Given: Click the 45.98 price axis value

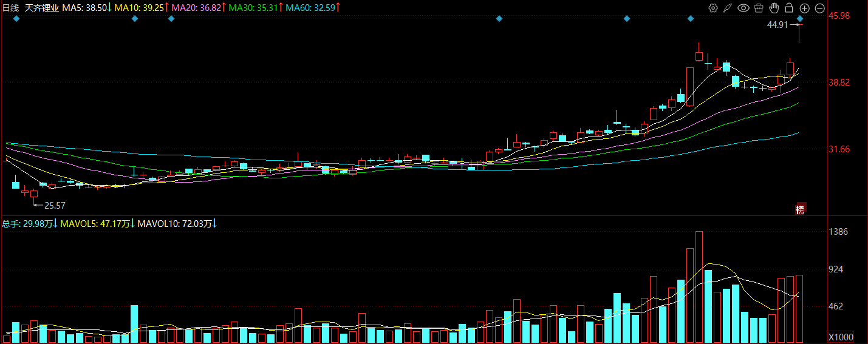Looking at the screenshot, I should coord(839,16).
